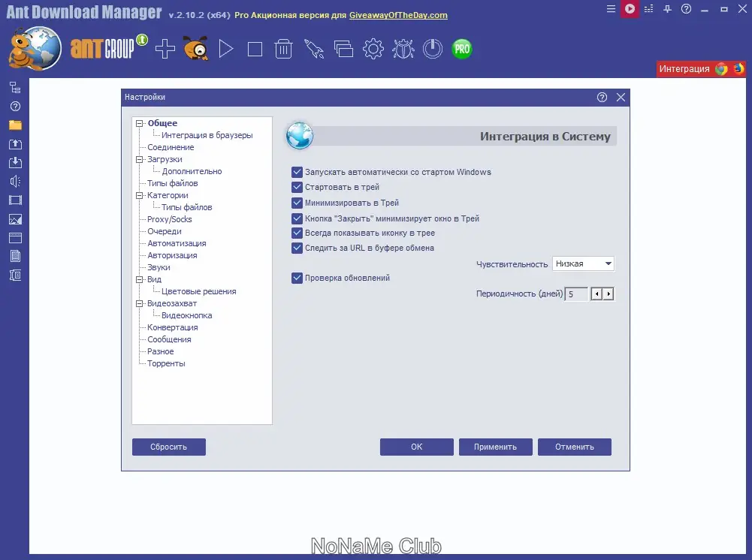Select Очереди in settings tree
Image resolution: width=752 pixels, height=560 pixels.
click(x=164, y=231)
